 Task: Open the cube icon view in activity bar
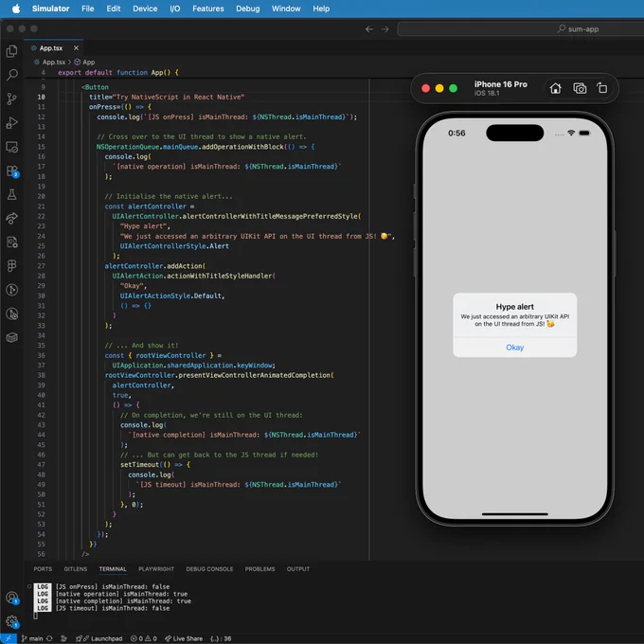pyautogui.click(x=12, y=337)
